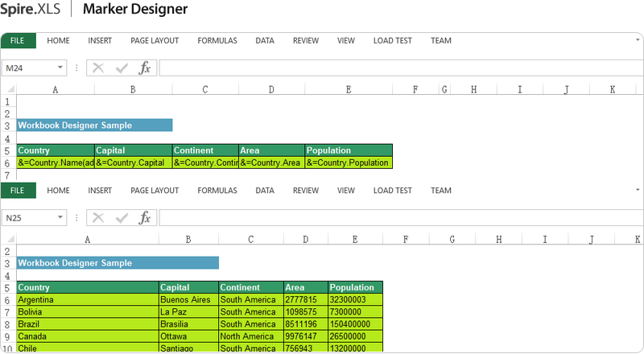Select the Argentina country cell
The height and width of the screenshot is (354, 644).
coord(87,299)
